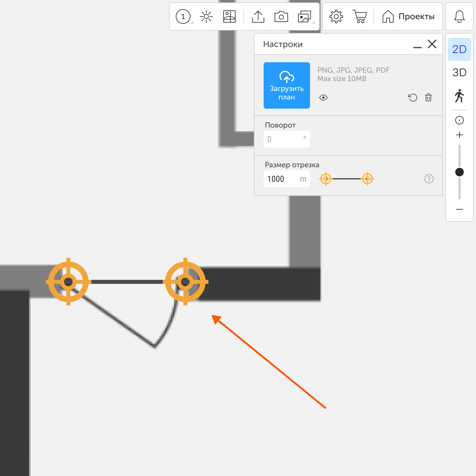Reset the plan with undo arrow icon
This screenshot has width=476, height=476.
pyautogui.click(x=413, y=98)
